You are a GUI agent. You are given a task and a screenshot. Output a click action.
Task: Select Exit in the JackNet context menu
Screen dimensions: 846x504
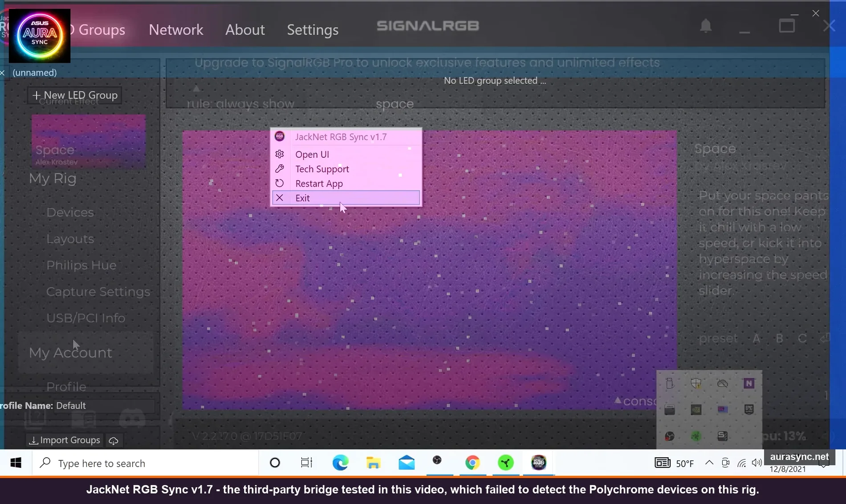click(302, 198)
